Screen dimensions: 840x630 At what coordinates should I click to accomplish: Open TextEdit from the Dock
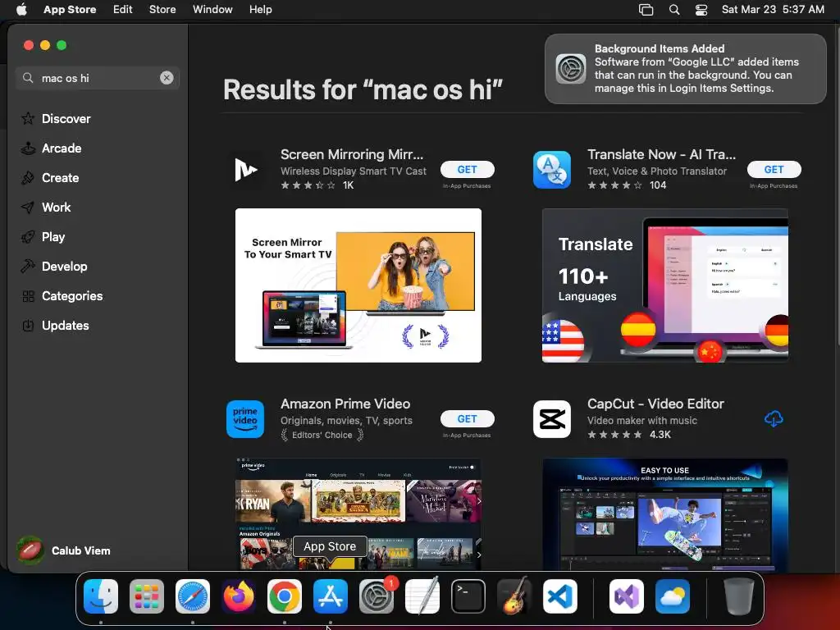click(422, 596)
